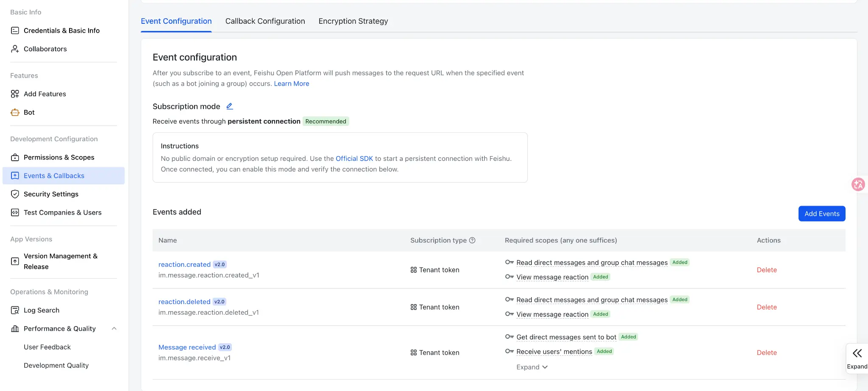
Task: Open the Learn More link
Action: click(292, 84)
